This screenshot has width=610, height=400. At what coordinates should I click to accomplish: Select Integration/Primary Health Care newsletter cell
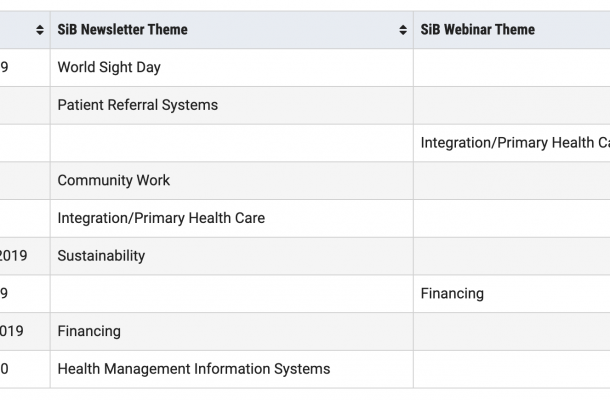(x=231, y=218)
